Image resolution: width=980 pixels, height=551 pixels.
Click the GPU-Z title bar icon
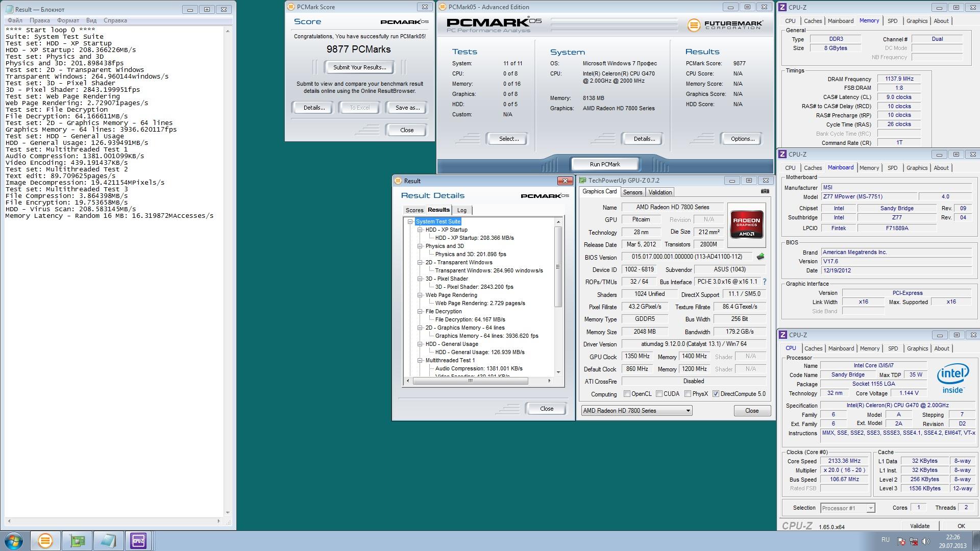(582, 180)
